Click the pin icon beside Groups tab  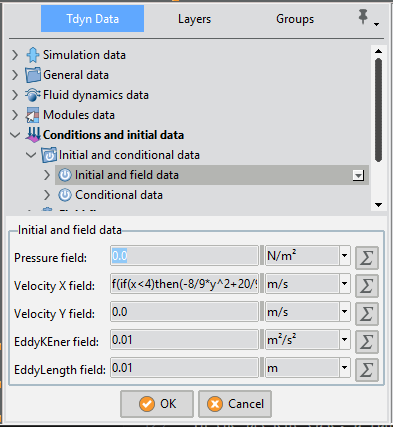[x=363, y=17]
